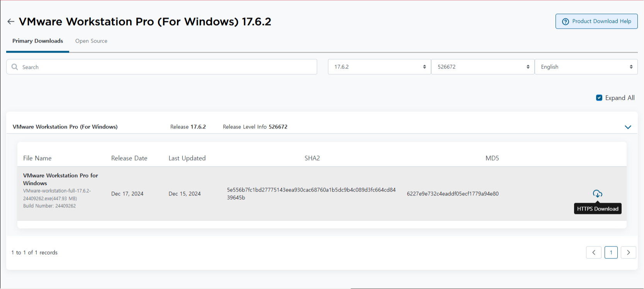Viewport: 644px width, 289px height.
Task: Switch to Open Source tab
Action: coord(91,41)
